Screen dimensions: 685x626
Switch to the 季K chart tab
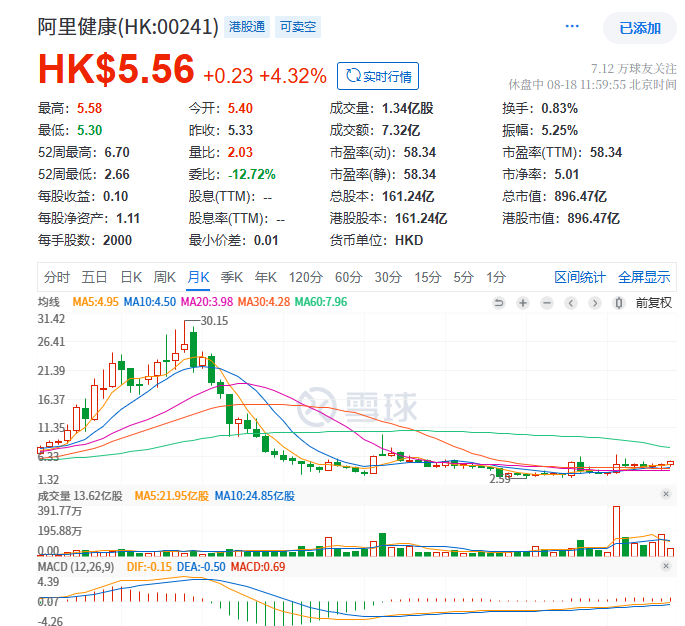pos(232,277)
